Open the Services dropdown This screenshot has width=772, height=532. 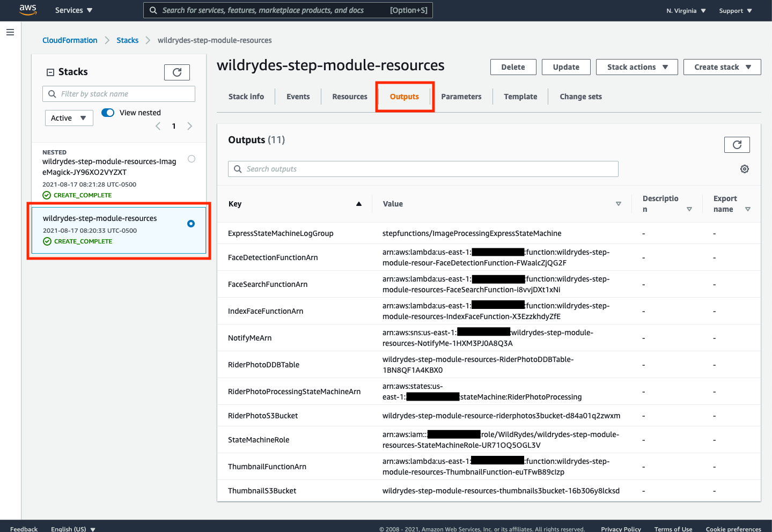74,10
